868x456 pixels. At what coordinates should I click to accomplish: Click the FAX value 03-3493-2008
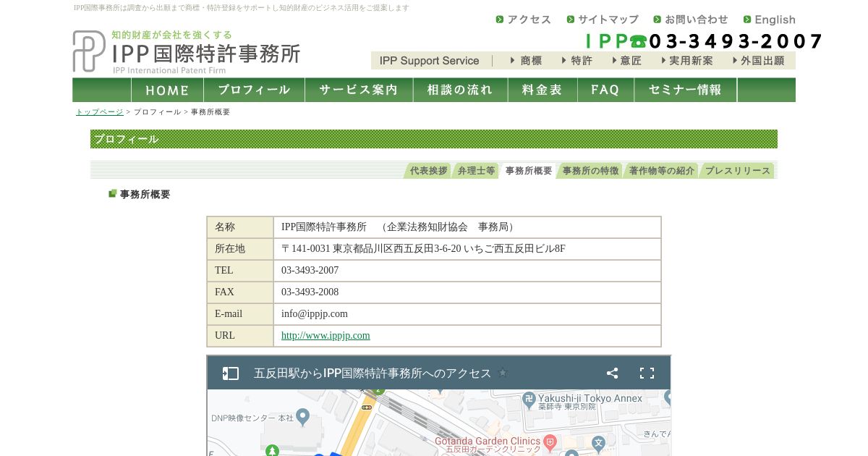310,292
